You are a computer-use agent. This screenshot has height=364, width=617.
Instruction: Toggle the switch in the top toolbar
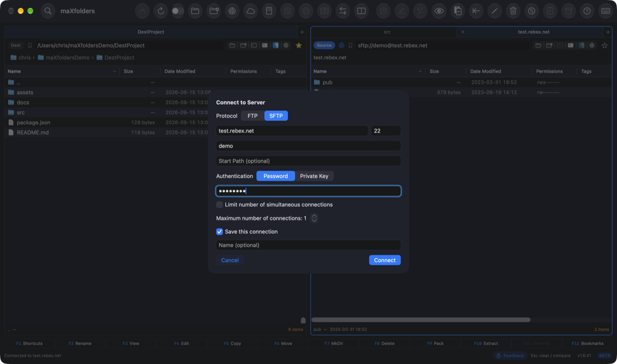coord(178,11)
